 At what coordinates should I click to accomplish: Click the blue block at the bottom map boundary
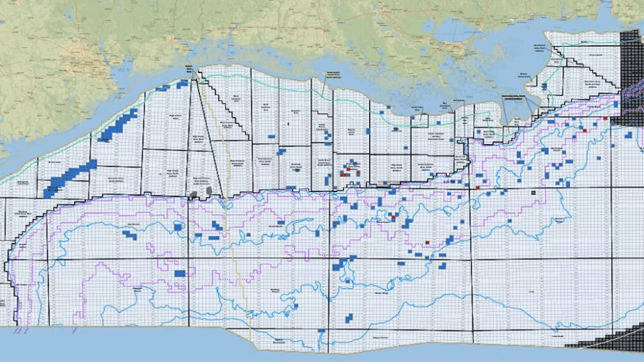click(321, 331)
